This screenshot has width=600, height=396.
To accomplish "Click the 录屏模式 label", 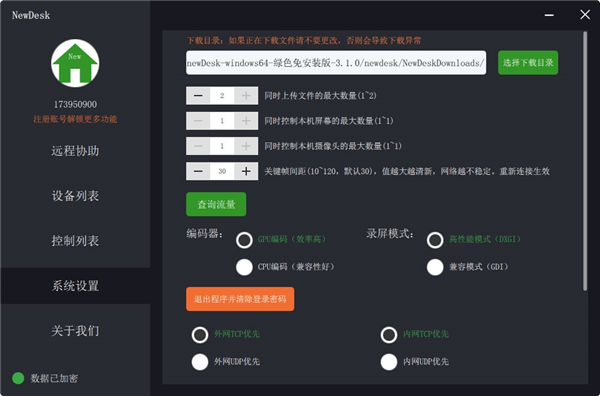I will pyautogui.click(x=390, y=233).
